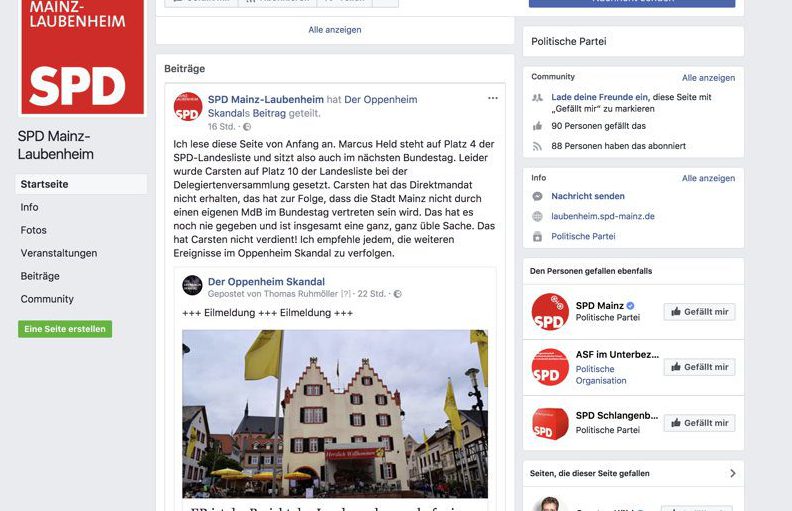The width and height of the screenshot is (792, 511).
Task: Click Alle anzeigen in Community box
Action: (x=708, y=78)
